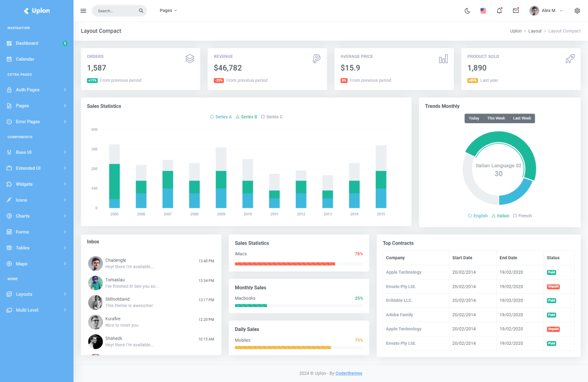Toggle Series C in chart legend

point(272,117)
